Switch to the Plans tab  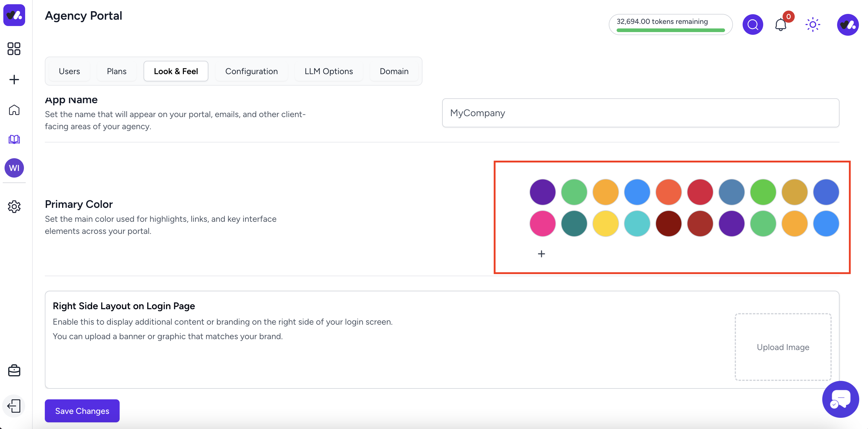pyautogui.click(x=117, y=71)
